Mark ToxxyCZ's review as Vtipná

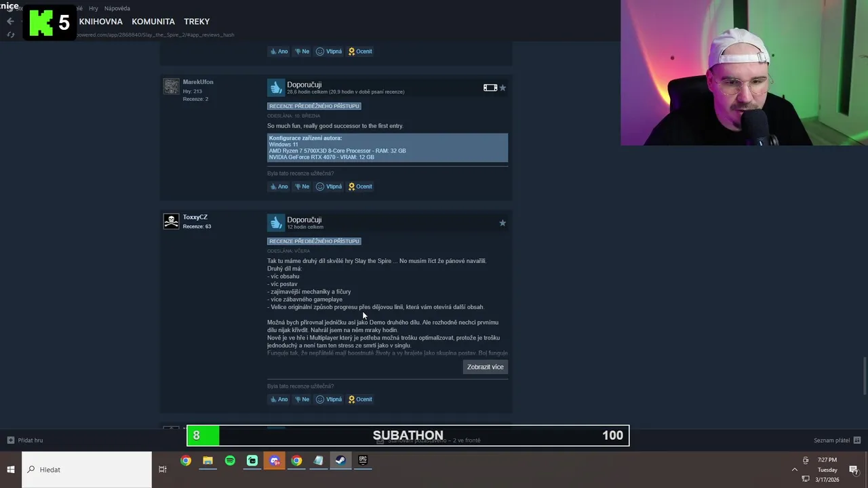[x=329, y=399]
